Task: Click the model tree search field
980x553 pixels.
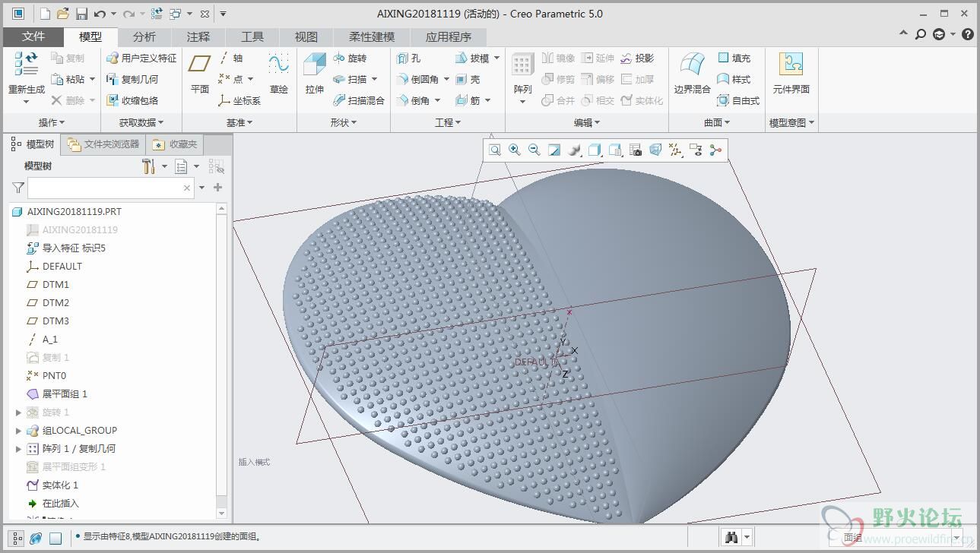Action: [111, 188]
